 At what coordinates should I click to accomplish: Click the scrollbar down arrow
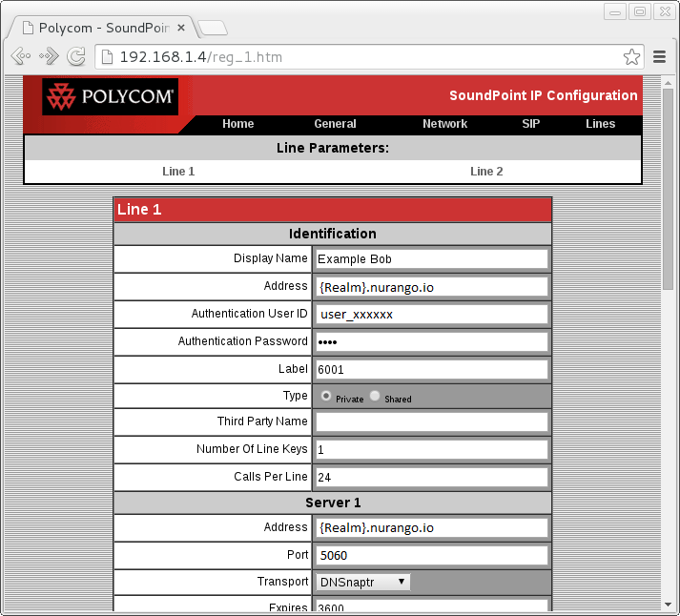pyautogui.click(x=668, y=605)
